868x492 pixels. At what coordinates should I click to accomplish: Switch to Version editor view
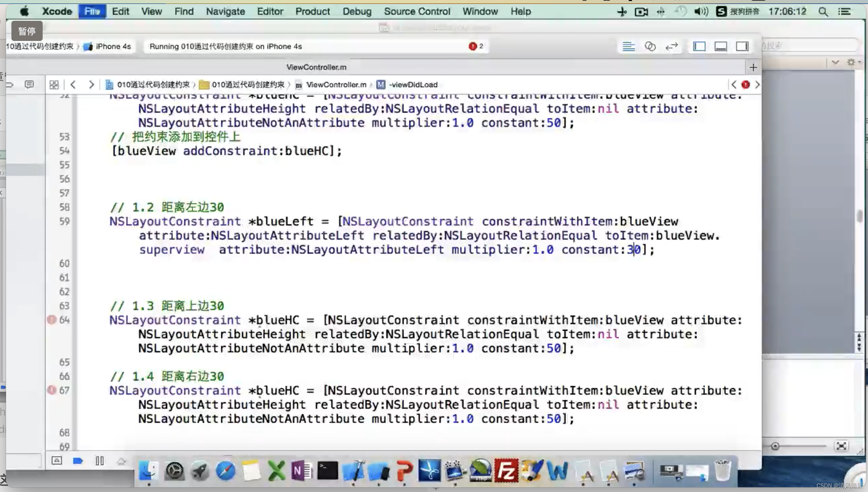(671, 46)
